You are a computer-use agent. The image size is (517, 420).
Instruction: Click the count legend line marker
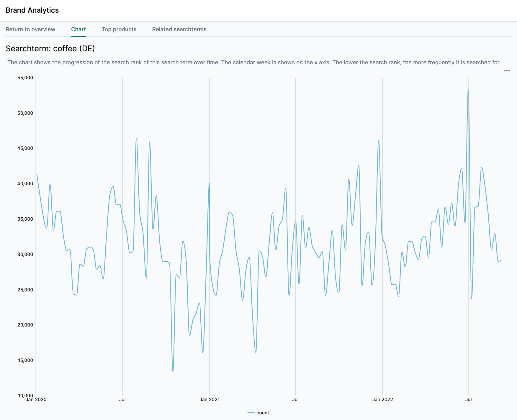[251, 413]
